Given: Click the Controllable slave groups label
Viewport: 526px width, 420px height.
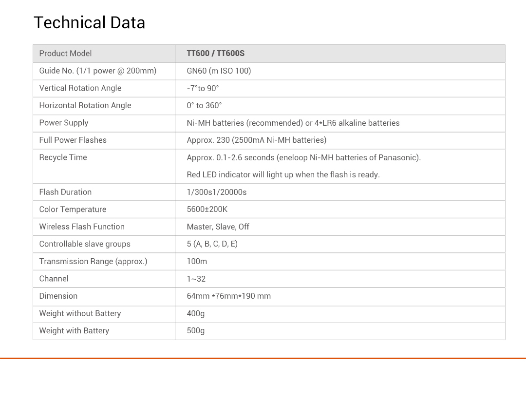Looking at the screenshot, I should tap(85, 244).
